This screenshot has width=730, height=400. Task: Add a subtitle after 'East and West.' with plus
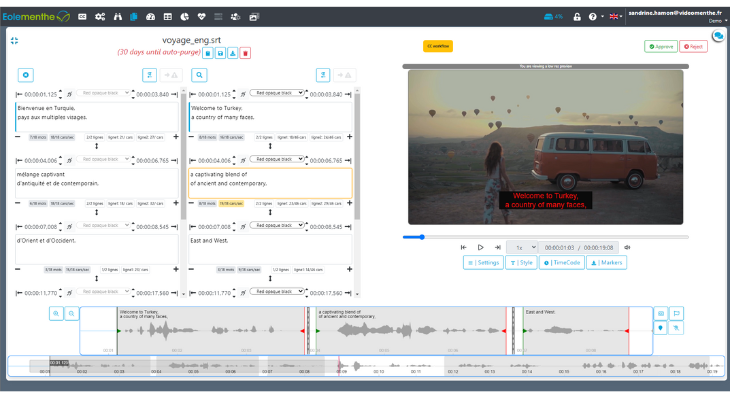[x=349, y=269]
